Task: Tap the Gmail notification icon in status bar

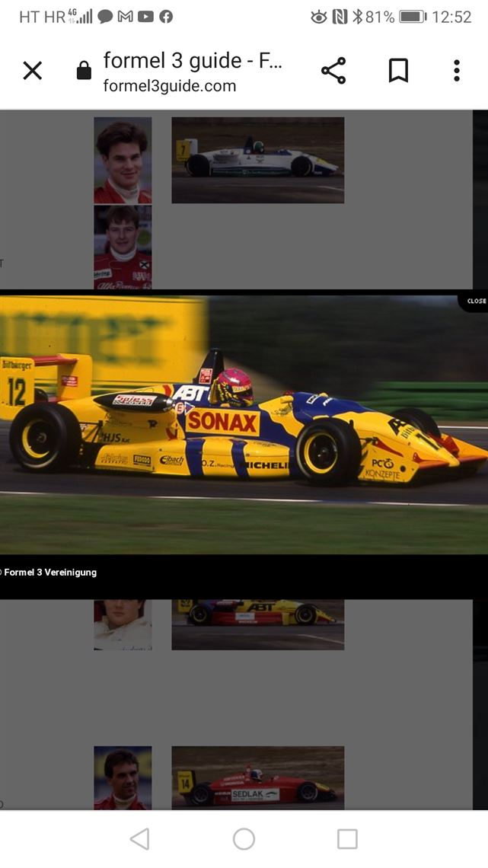Action: [x=126, y=17]
